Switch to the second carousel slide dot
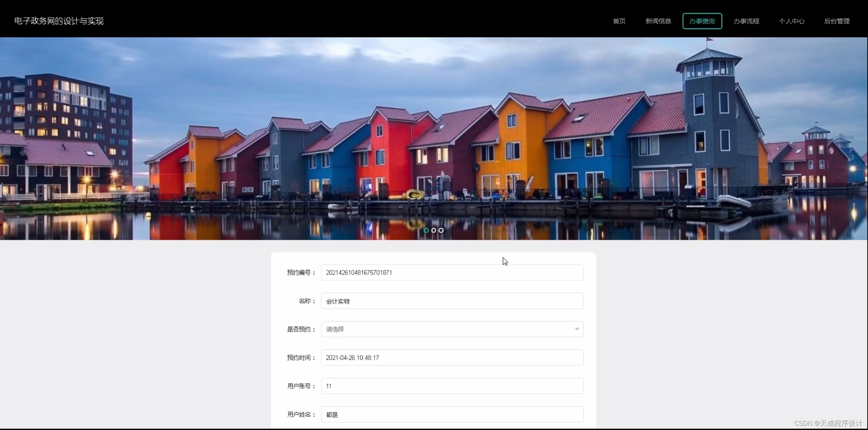 433,230
